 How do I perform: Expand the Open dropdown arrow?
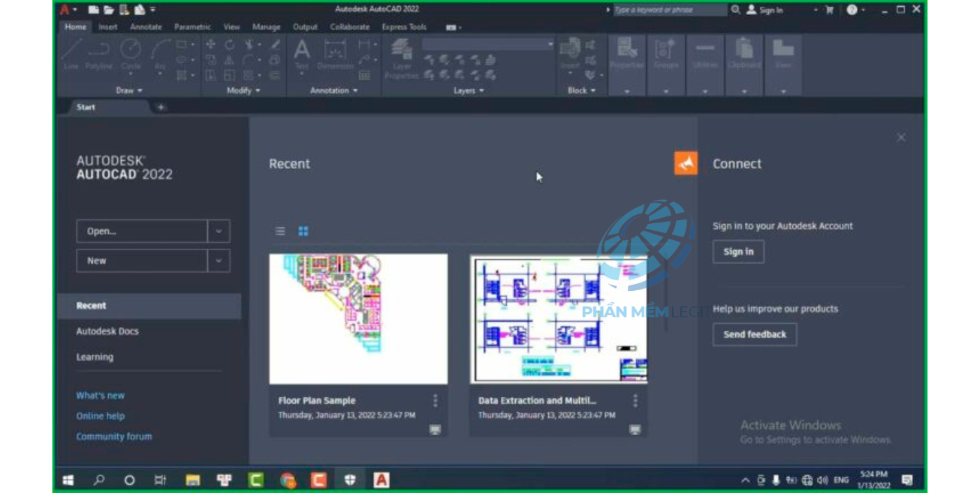click(x=219, y=231)
